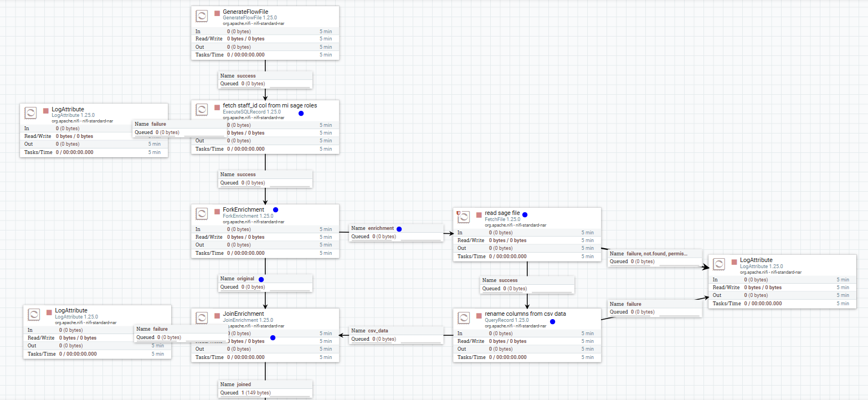Select the success connection below GenerateFlowFile
This screenshot has height=400, width=868.
pyautogui.click(x=265, y=79)
